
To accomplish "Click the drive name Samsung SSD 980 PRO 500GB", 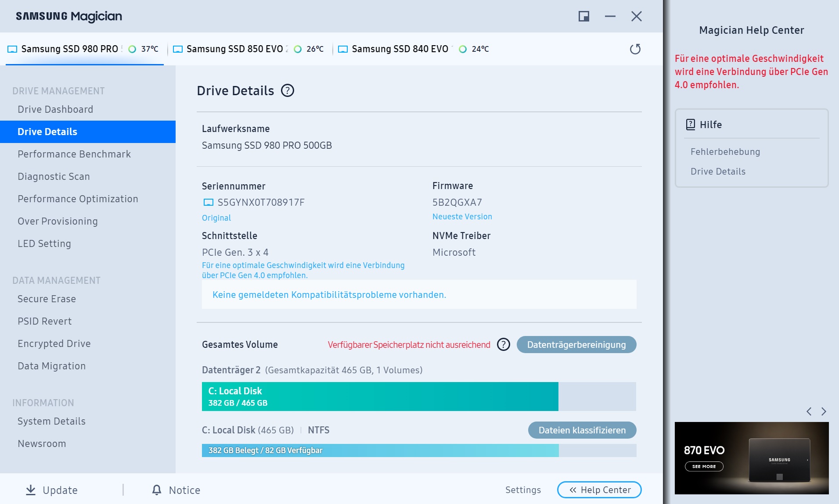I will (x=267, y=145).
